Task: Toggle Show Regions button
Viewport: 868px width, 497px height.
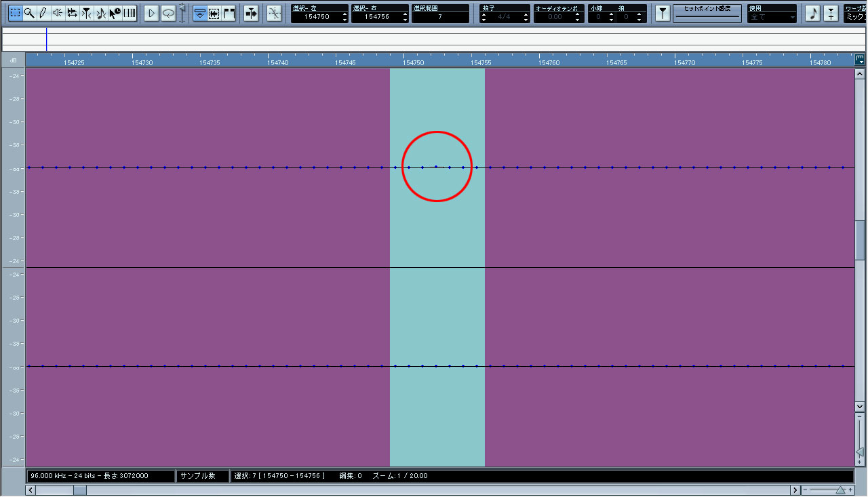Action: 214,13
